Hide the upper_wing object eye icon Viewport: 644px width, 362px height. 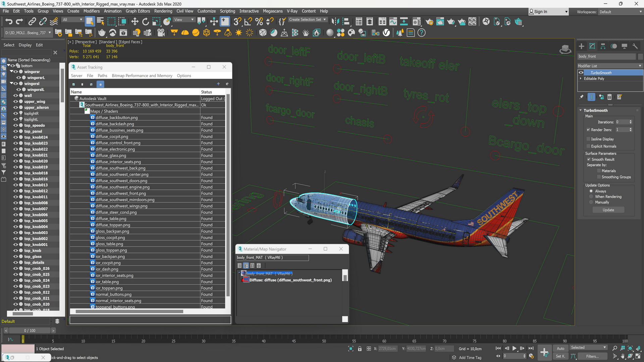(x=15, y=102)
